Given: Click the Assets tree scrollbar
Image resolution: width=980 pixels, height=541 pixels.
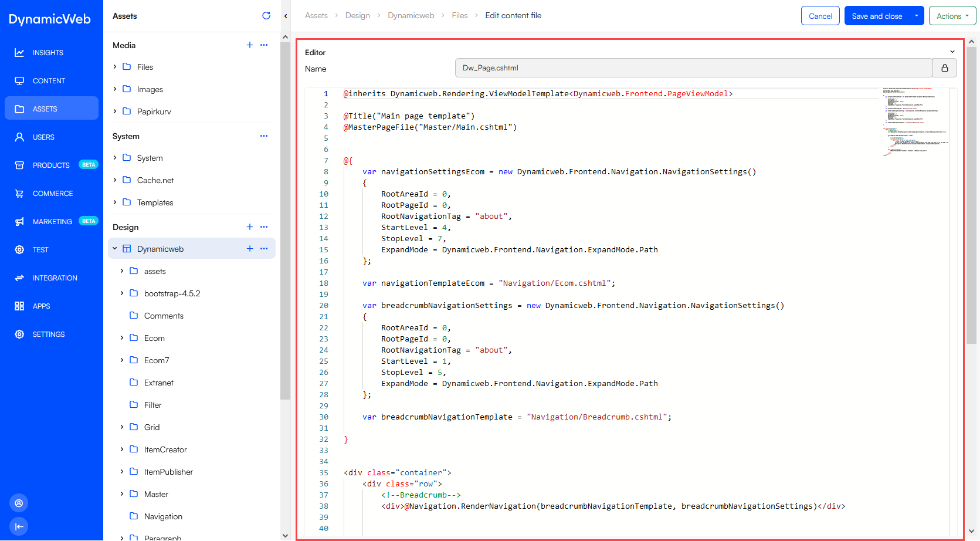Looking at the screenshot, I should (x=285, y=220).
